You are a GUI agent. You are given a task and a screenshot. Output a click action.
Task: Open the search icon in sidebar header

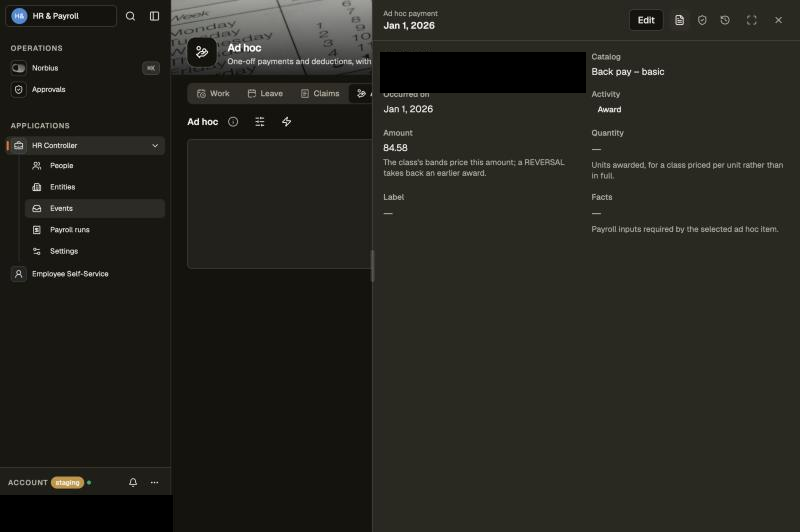(131, 16)
